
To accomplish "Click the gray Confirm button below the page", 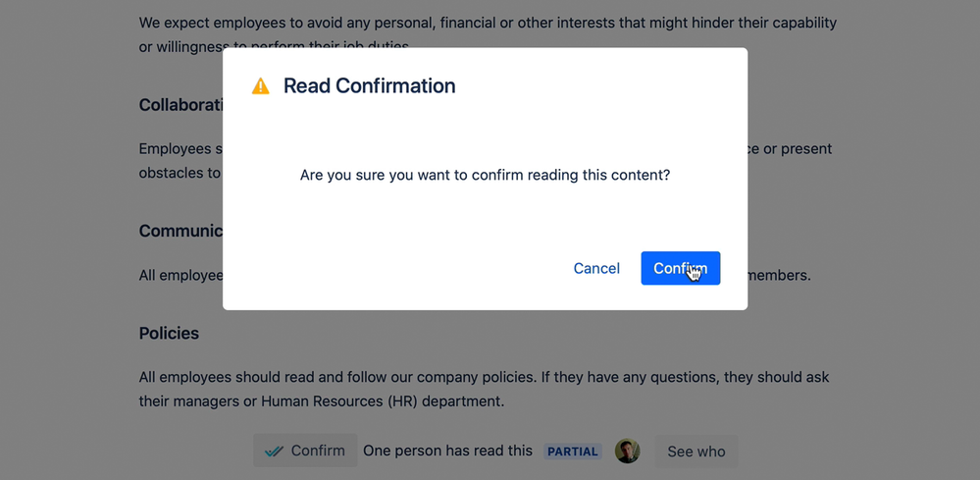I will (305, 451).
